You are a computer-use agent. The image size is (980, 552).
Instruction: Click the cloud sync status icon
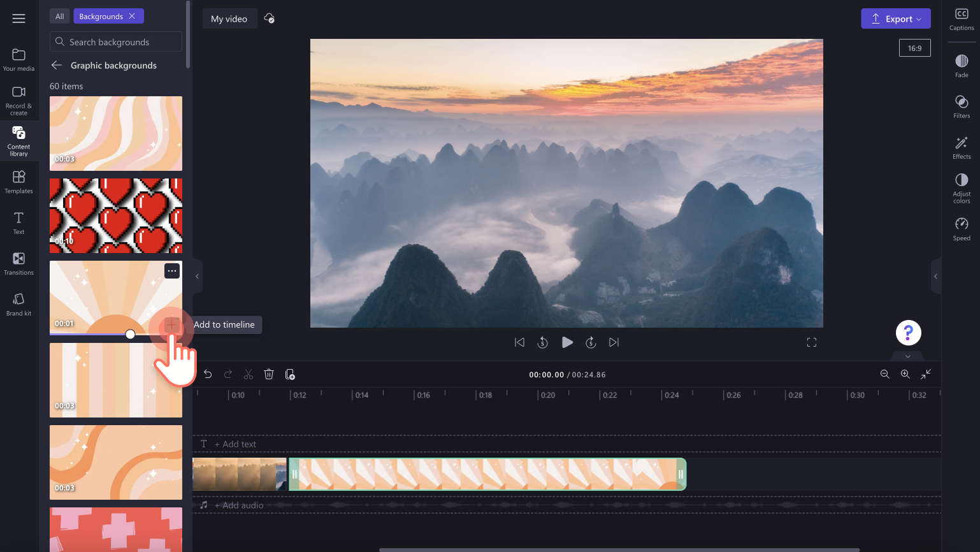tap(270, 18)
